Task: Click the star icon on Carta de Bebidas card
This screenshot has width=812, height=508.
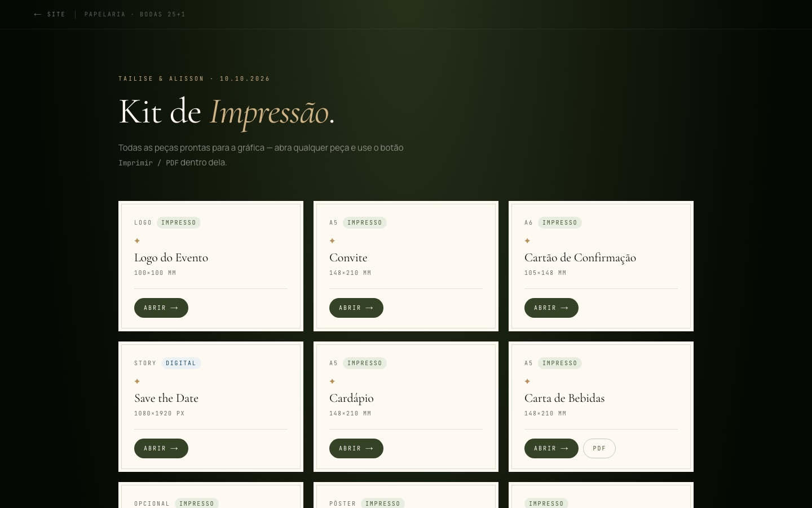Action: 527,382
